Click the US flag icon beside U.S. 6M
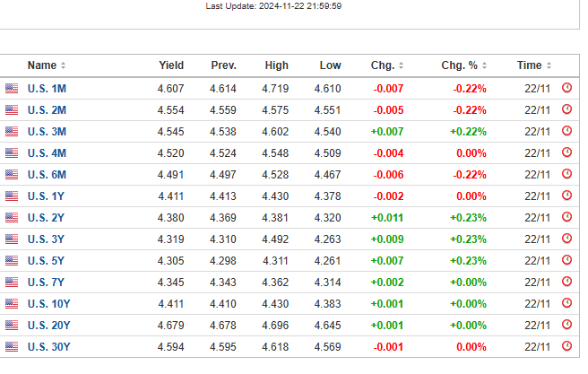This screenshot has height=374, width=588. pos(12,174)
